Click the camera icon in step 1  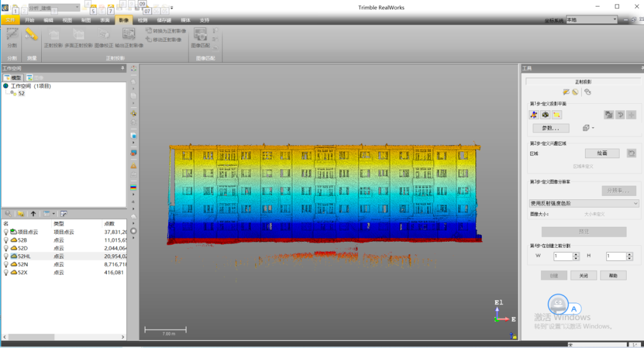tap(545, 115)
